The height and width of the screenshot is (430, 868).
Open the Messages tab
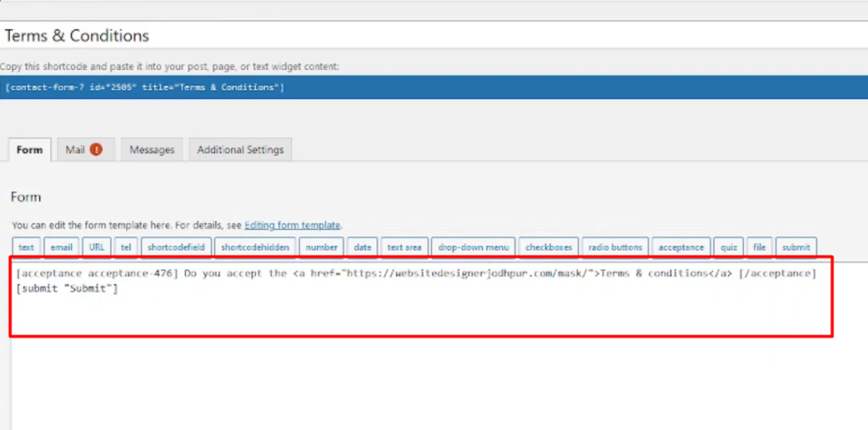tap(151, 150)
